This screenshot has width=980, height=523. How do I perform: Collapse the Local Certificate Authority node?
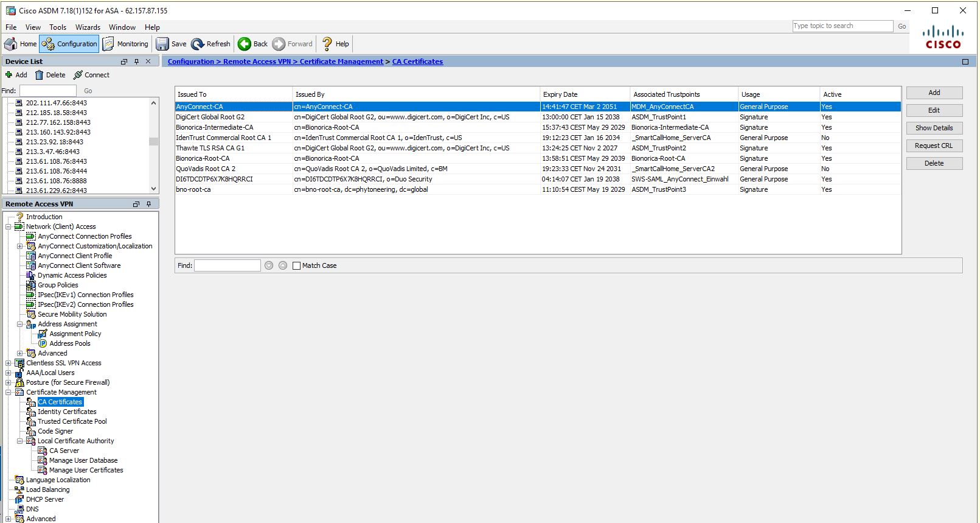[x=19, y=441]
